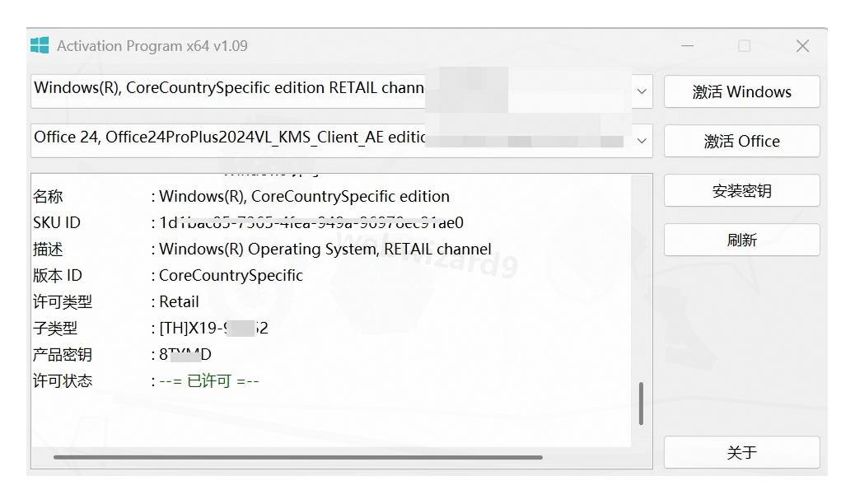The image size is (855, 504).
Task: Click the 已许可 license status text
Action: pyautogui.click(x=209, y=380)
